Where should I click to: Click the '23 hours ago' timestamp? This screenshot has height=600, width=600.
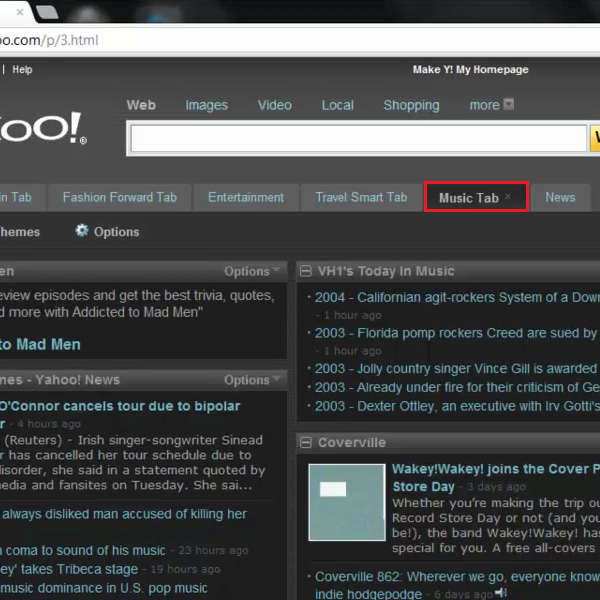tap(214, 551)
